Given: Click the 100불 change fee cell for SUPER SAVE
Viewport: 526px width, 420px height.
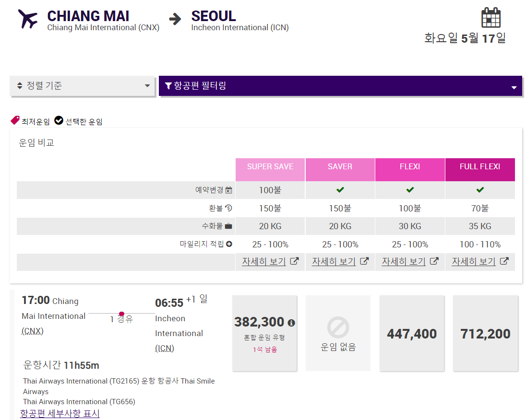Looking at the screenshot, I should click(270, 190).
